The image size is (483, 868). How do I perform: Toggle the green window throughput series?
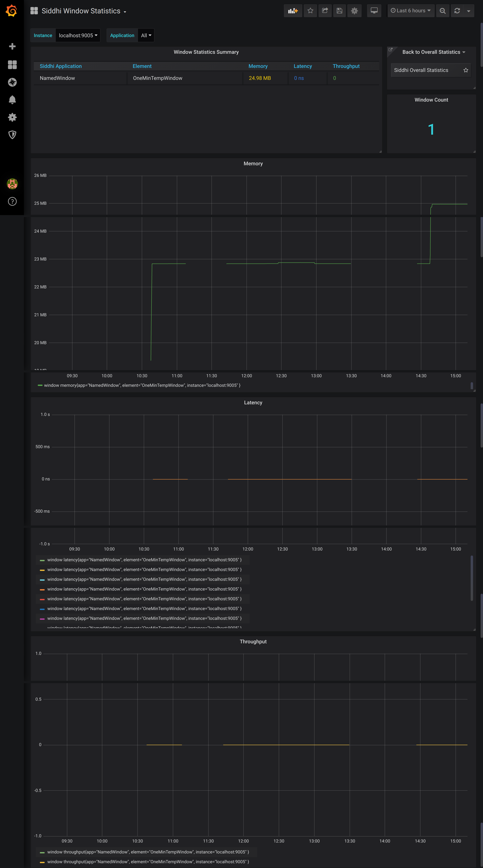148,852
